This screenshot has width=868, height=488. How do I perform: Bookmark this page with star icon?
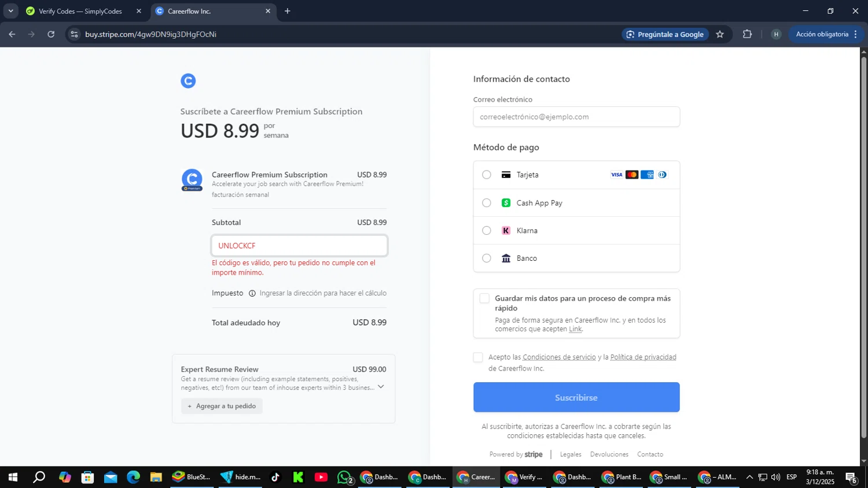720,34
